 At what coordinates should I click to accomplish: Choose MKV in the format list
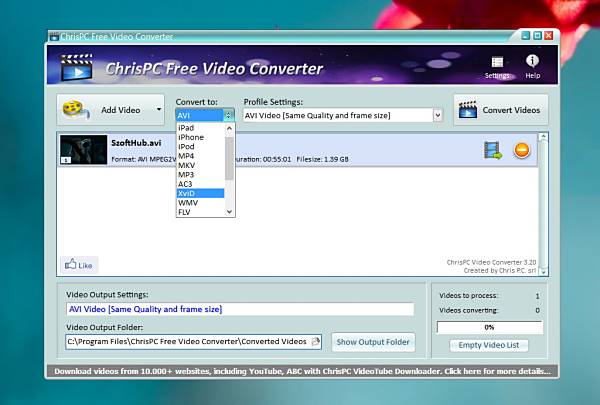tap(200, 165)
